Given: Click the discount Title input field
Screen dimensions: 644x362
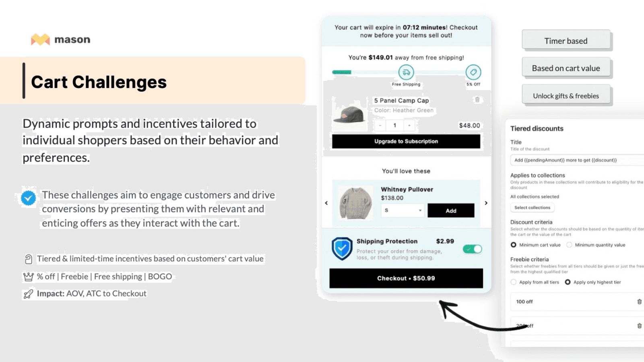Looking at the screenshot, I should pyautogui.click(x=576, y=160).
